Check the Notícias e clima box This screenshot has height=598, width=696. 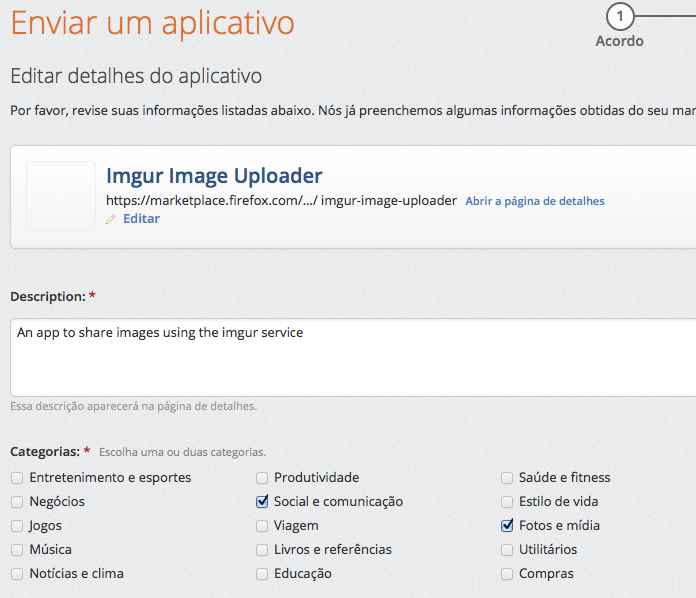[x=17, y=574]
